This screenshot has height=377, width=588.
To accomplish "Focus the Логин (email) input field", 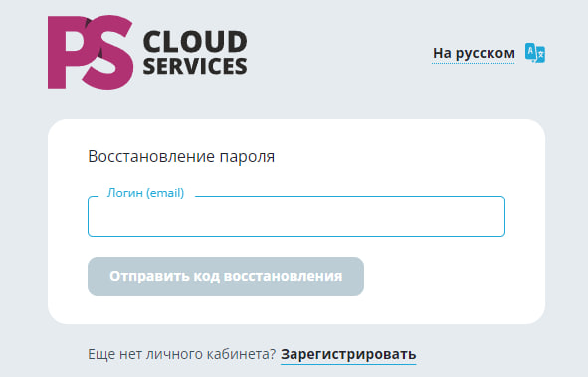I will [296, 216].
